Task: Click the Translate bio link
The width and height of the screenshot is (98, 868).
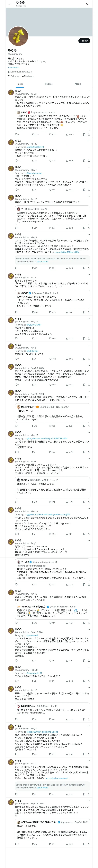Action: pos(14,67)
